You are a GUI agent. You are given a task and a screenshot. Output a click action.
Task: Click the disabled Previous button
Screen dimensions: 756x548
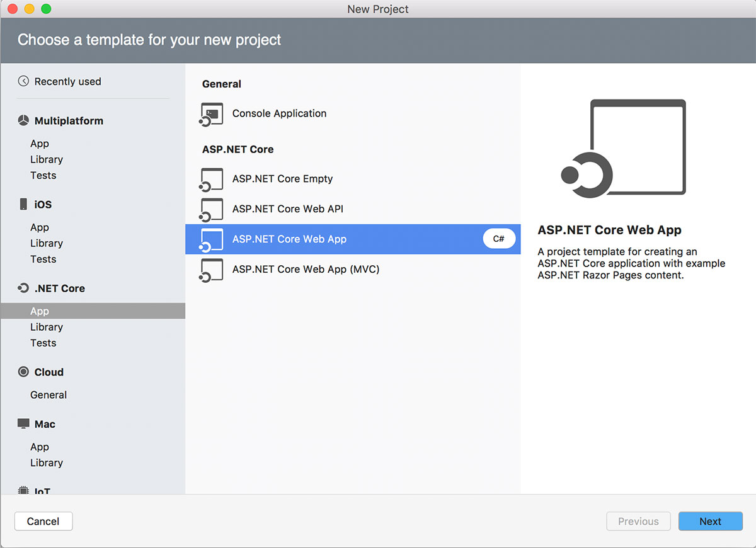pos(638,521)
